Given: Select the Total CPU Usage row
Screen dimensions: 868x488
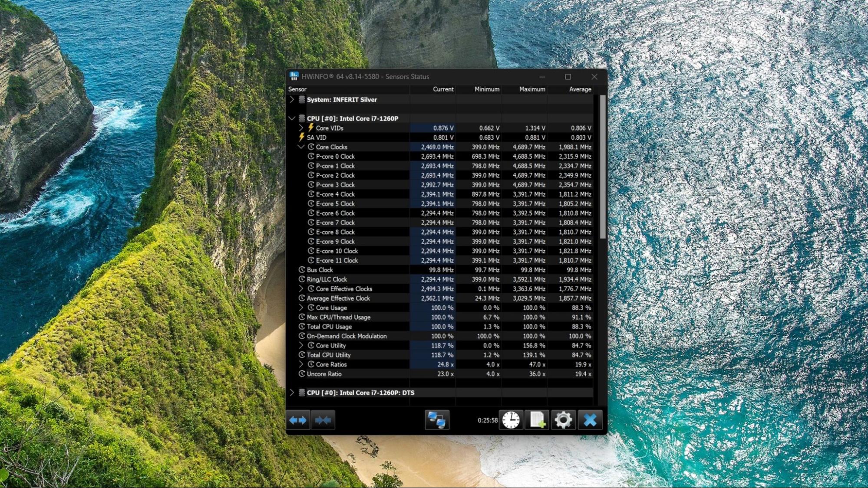Looking at the screenshot, I should tap(329, 327).
